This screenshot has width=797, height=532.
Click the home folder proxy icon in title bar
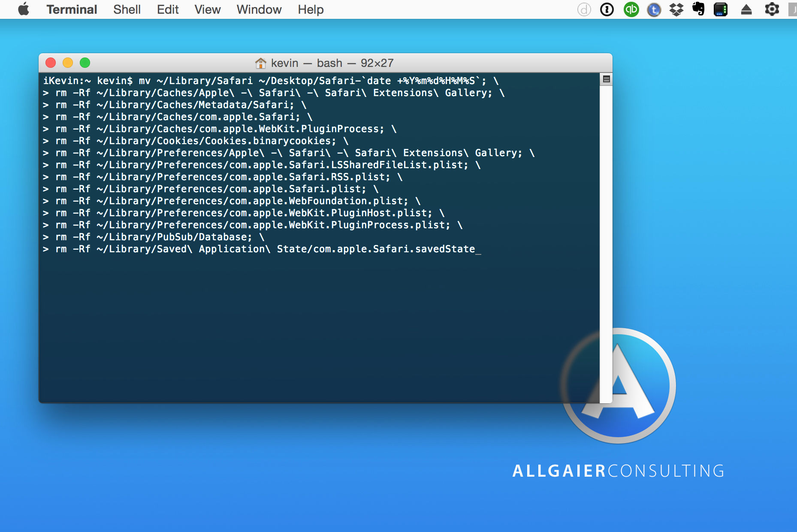coord(260,63)
